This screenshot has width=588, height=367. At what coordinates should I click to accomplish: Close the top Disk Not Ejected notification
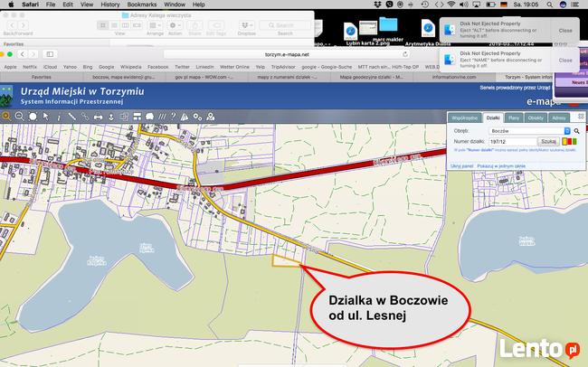point(564,30)
